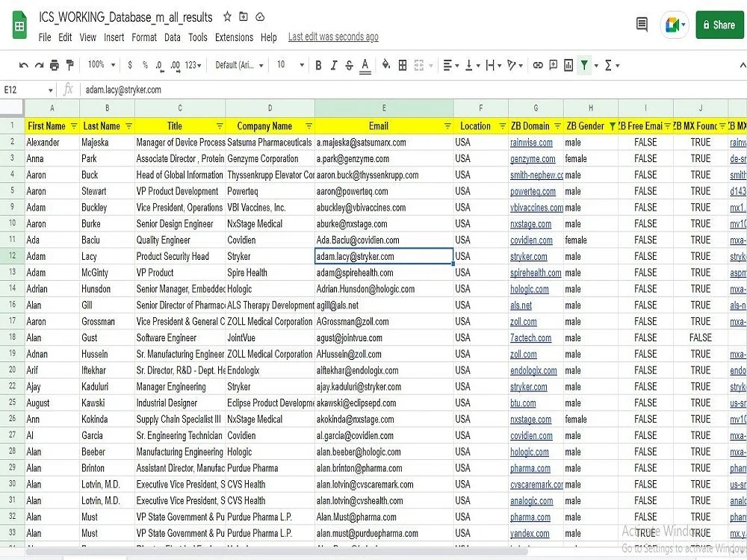747x560 pixels.
Task: Toggle the filter funnel in the toolbar
Action: tap(584, 65)
